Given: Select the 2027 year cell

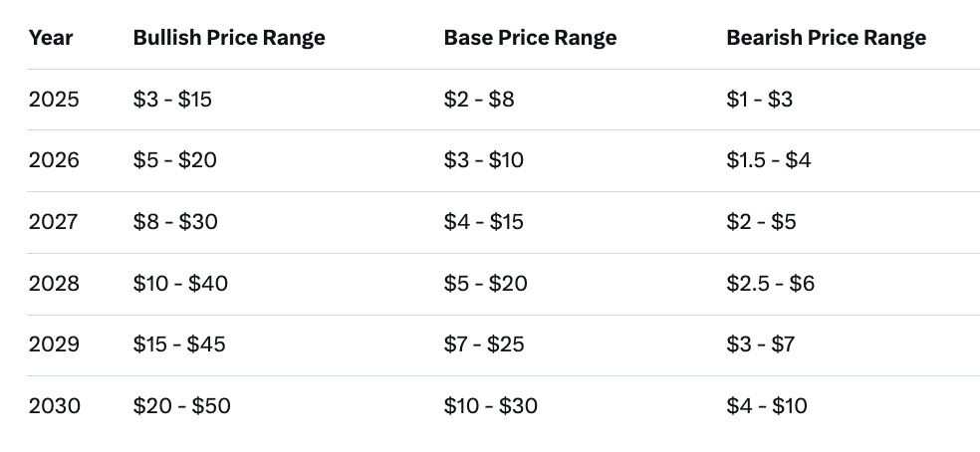Looking at the screenshot, I should (54, 222).
